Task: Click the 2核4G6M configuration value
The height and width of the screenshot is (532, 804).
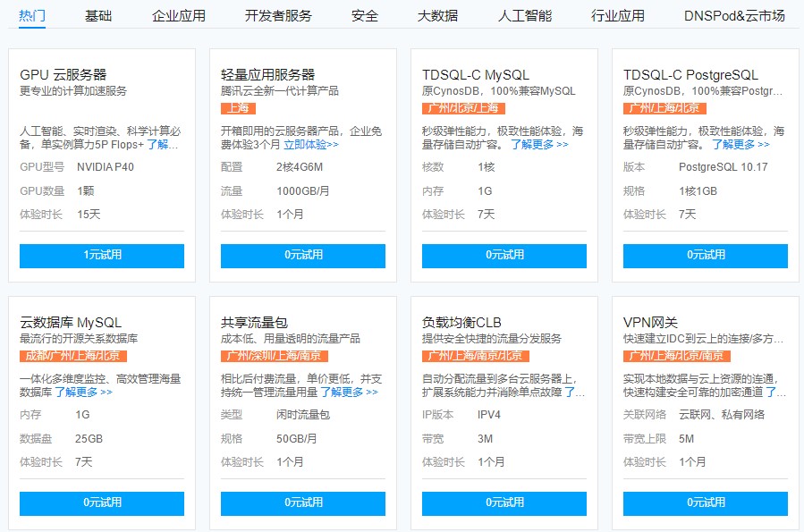Action: coord(300,167)
